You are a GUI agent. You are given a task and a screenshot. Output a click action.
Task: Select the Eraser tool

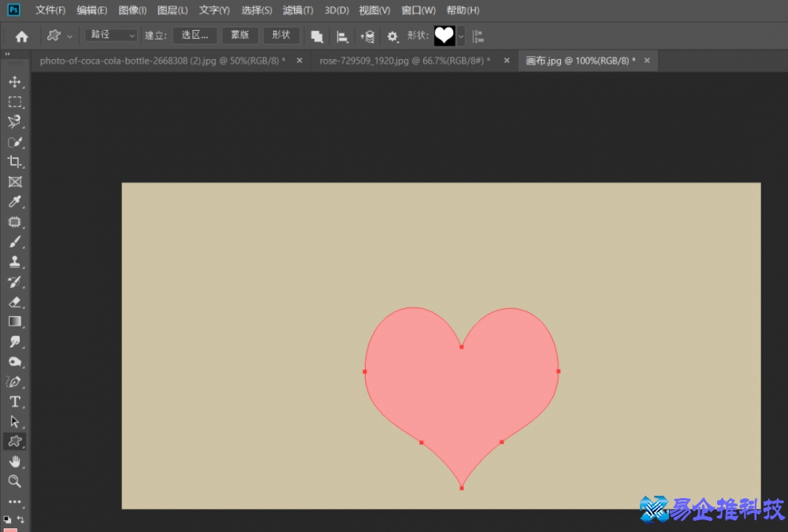15,302
